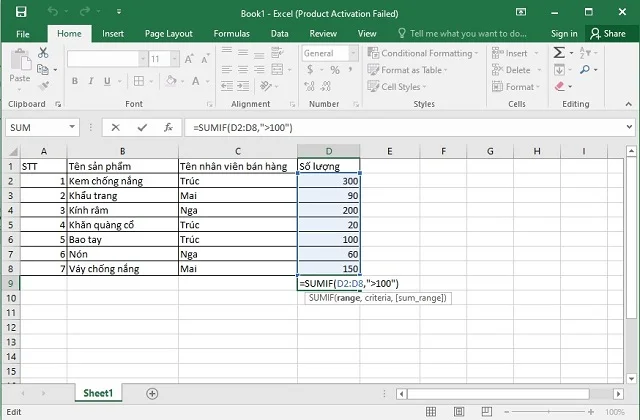Switch to the Formulas ribbon tab

tap(231, 33)
